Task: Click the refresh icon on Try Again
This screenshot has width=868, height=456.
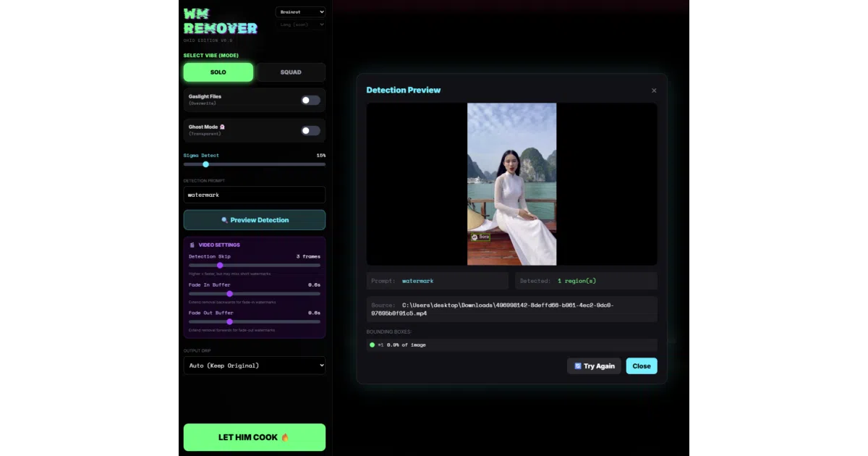Action: coord(577,366)
